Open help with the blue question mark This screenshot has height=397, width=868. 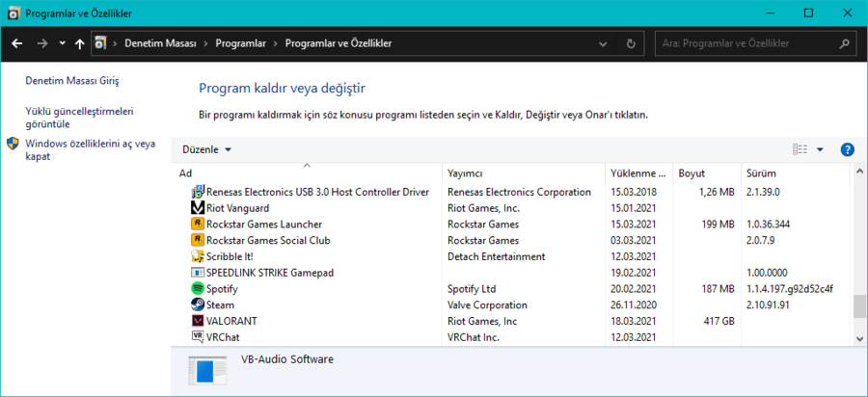(x=847, y=150)
